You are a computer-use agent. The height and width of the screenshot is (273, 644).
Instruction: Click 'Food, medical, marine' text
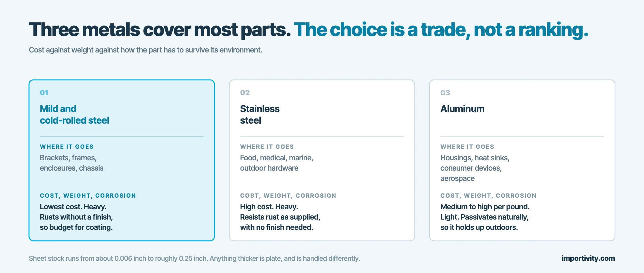[277, 158]
